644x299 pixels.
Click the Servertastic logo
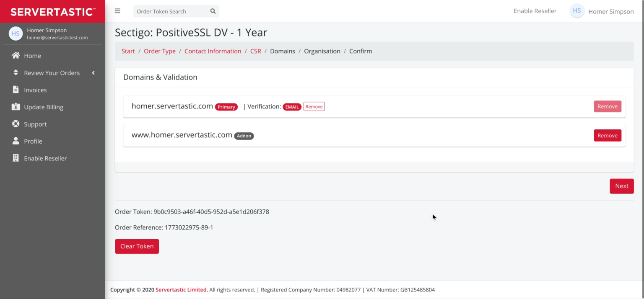(52, 12)
